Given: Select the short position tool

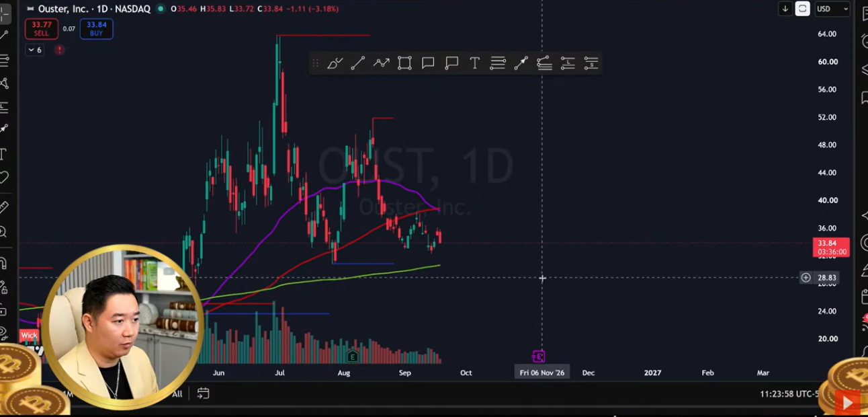Looking at the screenshot, I should click(591, 63).
